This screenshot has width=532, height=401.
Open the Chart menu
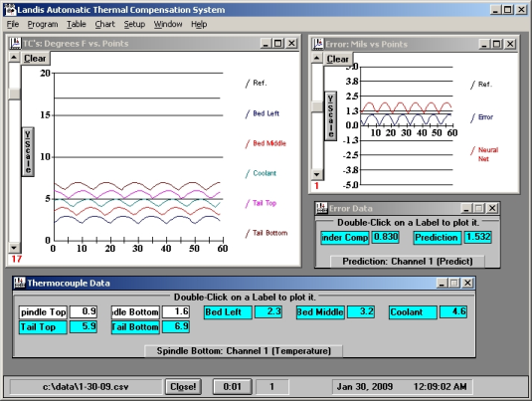pos(104,24)
